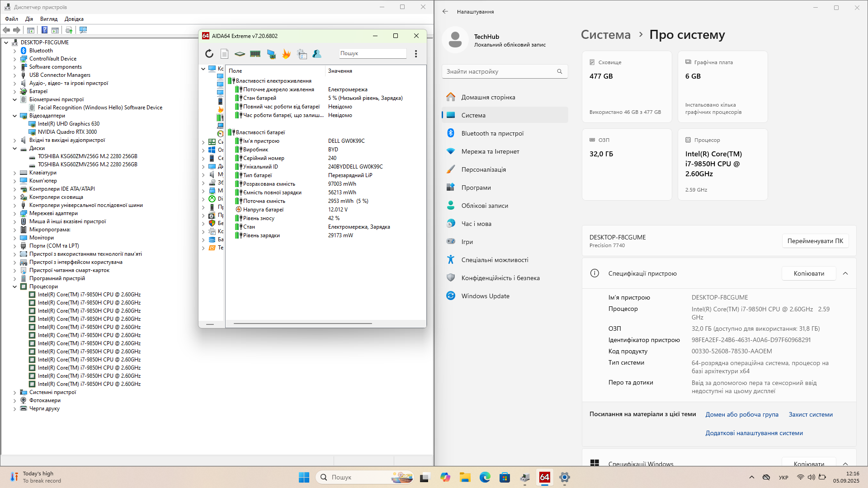Screen dimensions: 868x488
Task: Open the Вигляд menu in Device Manager
Action: [x=49, y=19]
